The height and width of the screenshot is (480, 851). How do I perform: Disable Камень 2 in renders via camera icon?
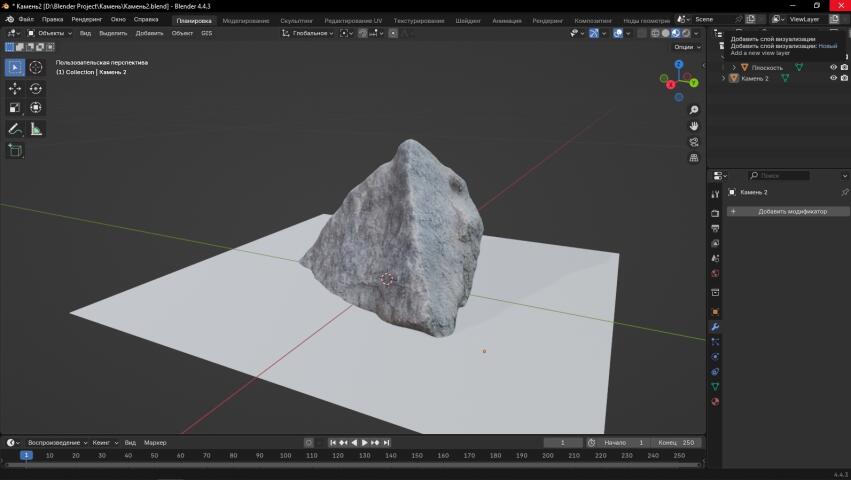844,78
